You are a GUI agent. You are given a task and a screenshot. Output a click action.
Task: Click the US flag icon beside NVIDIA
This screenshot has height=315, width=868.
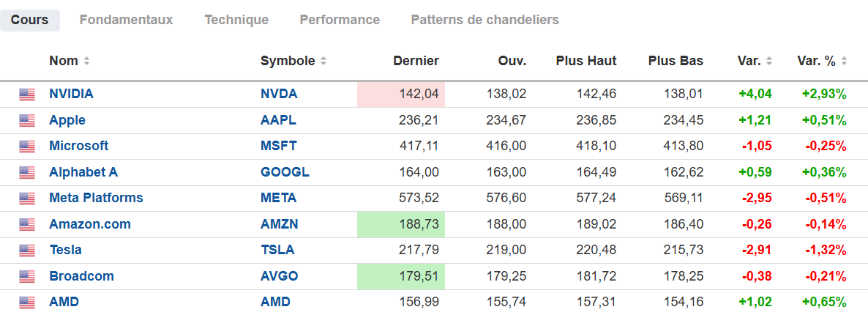point(27,94)
